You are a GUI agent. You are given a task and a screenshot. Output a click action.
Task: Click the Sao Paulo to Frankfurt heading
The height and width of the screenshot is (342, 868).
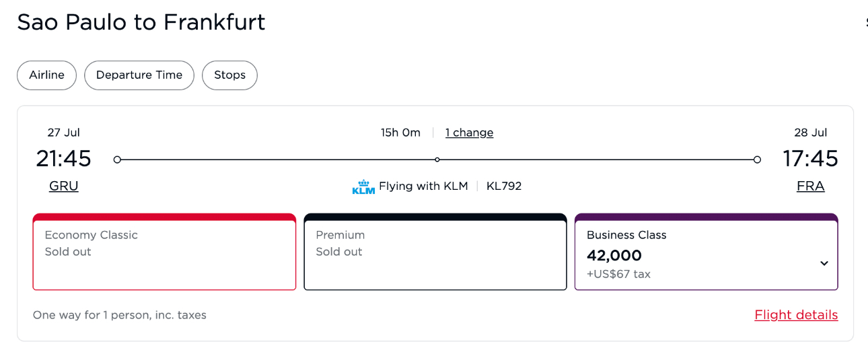[141, 22]
